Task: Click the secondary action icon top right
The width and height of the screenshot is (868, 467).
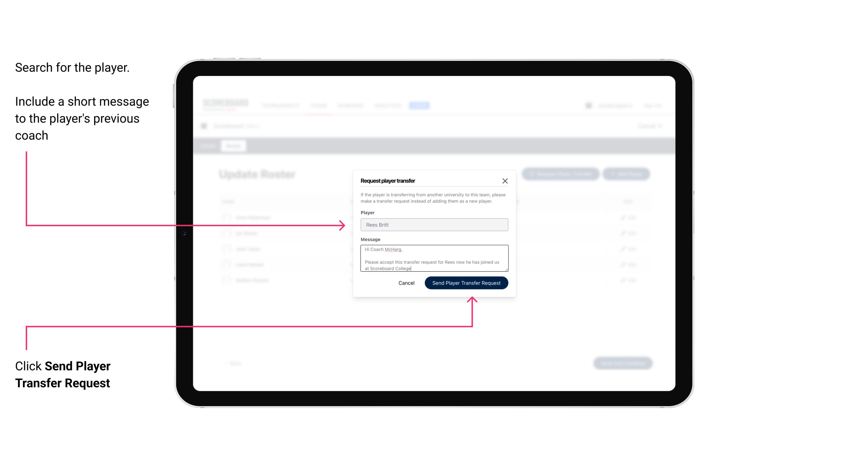Action: (x=505, y=181)
